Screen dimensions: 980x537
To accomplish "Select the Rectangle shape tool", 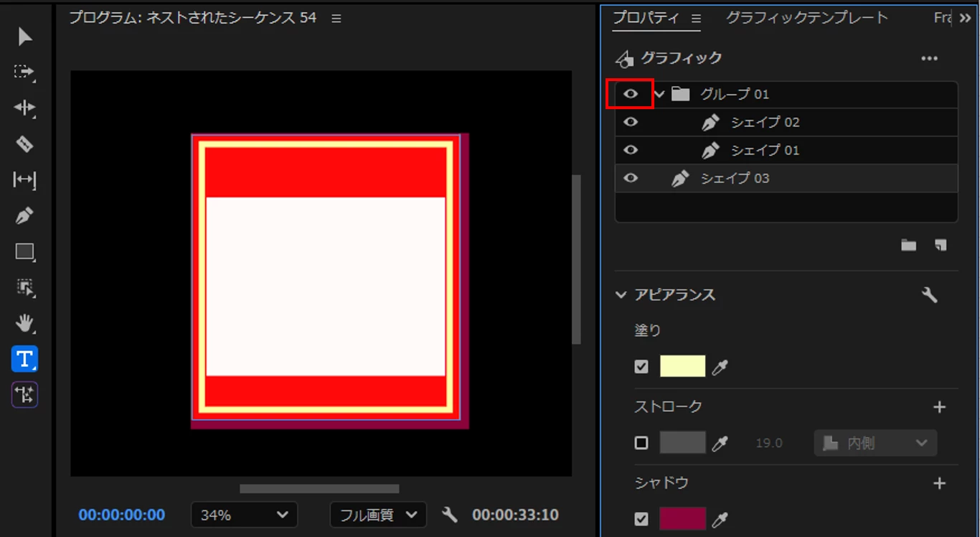I will [x=24, y=251].
